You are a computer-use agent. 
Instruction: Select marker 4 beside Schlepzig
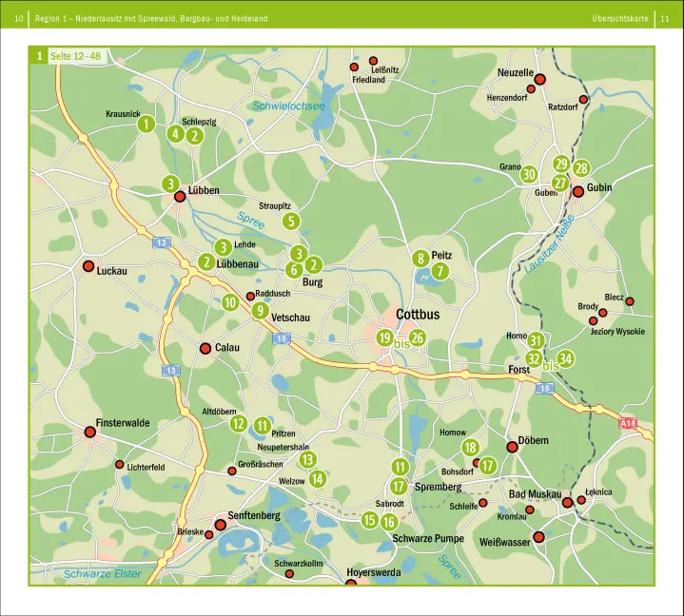point(175,133)
